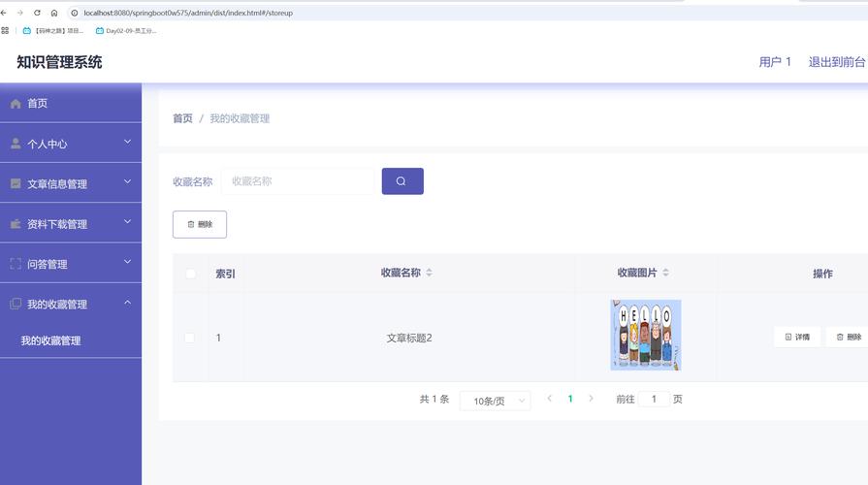Check the row checkbox for 文章标题2

190,338
